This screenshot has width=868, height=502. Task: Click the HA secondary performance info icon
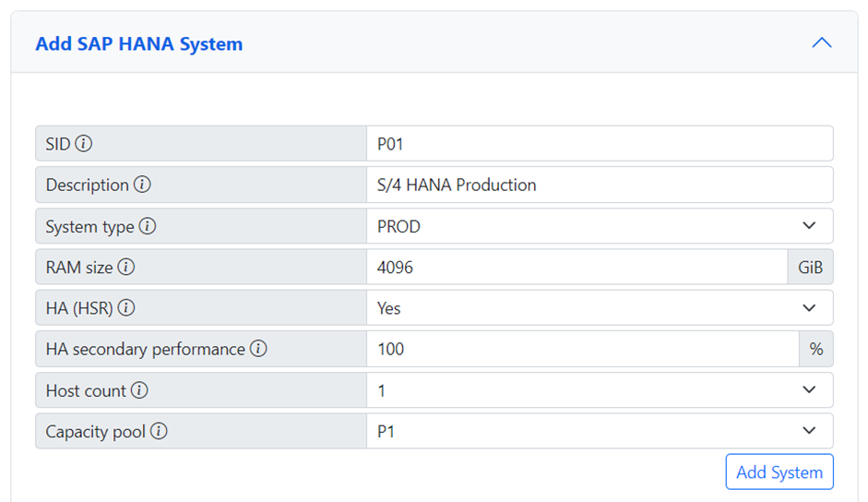pyautogui.click(x=258, y=349)
